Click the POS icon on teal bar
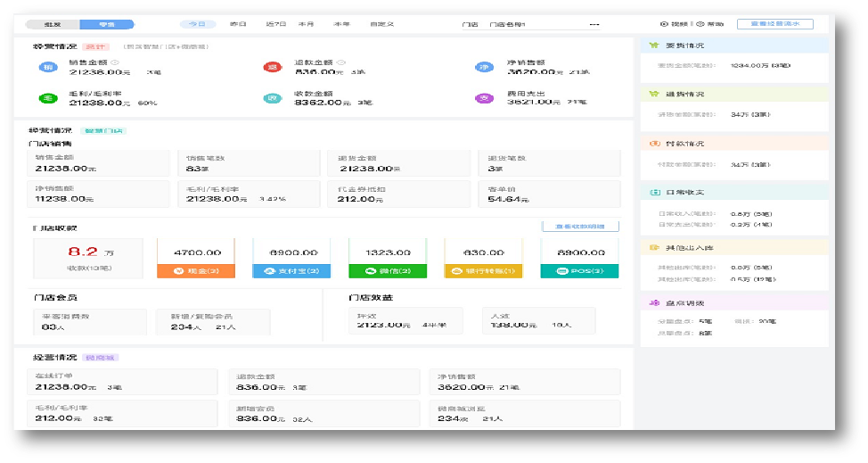This screenshot has height=463, width=868. point(561,271)
